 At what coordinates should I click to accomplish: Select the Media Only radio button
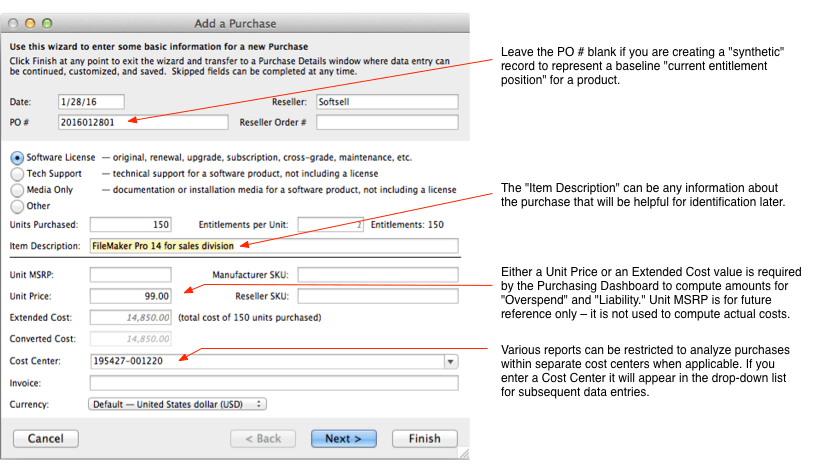pos(17,190)
